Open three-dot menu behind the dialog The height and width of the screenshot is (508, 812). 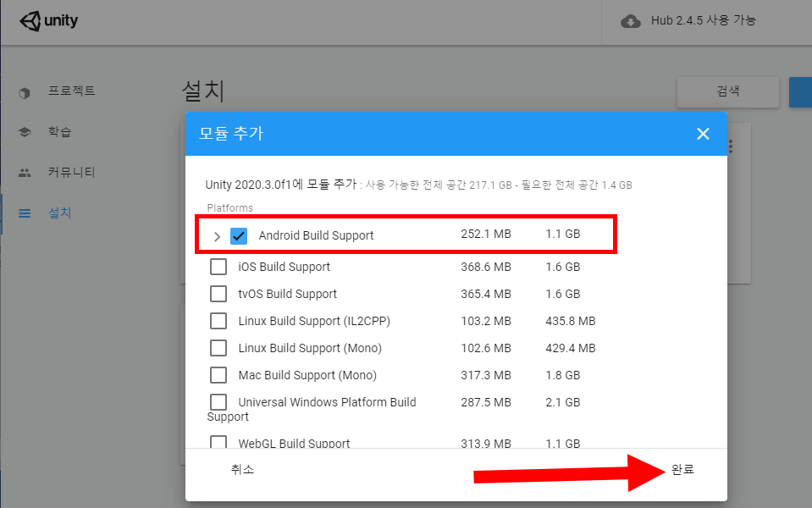730,146
